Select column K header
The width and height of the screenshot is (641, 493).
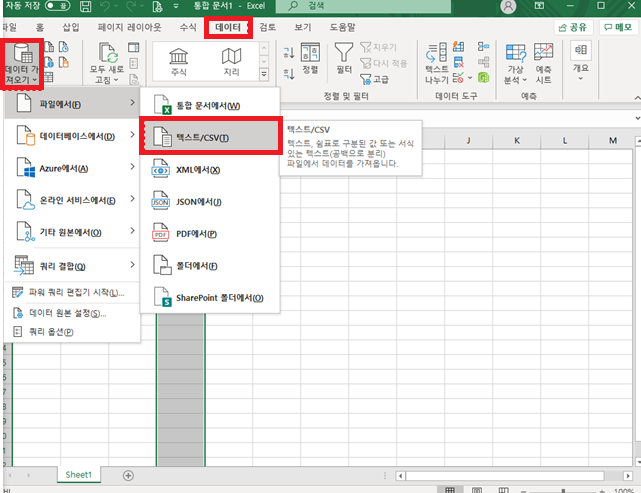517,141
